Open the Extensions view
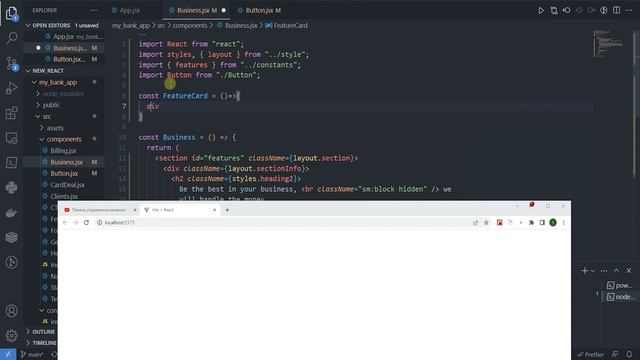This screenshot has width=640, height=360. (11, 113)
